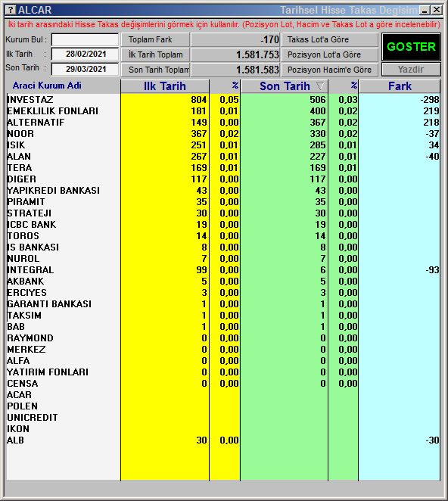Image resolution: width=448 pixels, height=501 pixels.
Task: Select Pozisyon Lot'a Göre option
Action: point(329,54)
